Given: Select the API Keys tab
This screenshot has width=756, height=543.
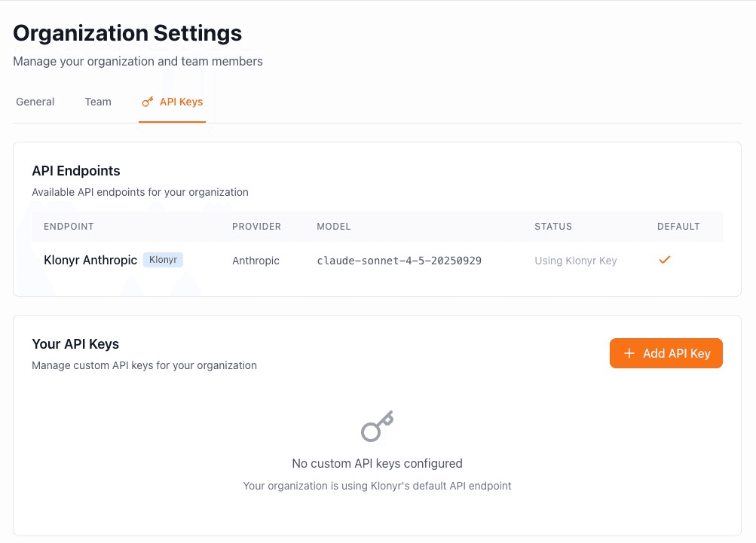Looking at the screenshot, I should tap(181, 101).
